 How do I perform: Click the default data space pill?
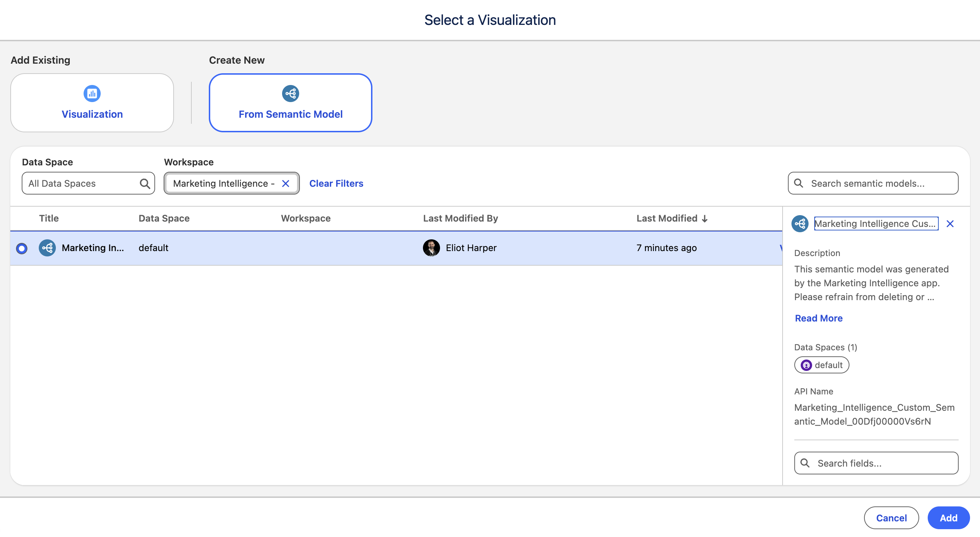(x=822, y=365)
